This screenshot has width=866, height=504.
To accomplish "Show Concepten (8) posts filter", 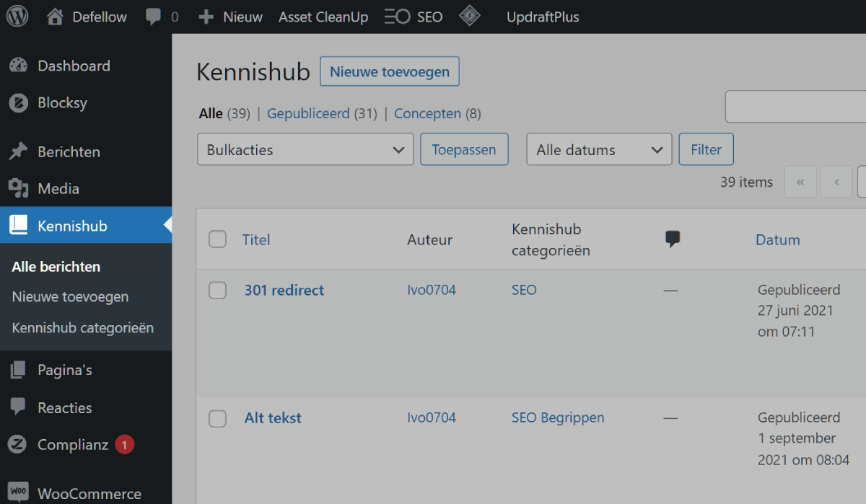I will (x=437, y=113).
